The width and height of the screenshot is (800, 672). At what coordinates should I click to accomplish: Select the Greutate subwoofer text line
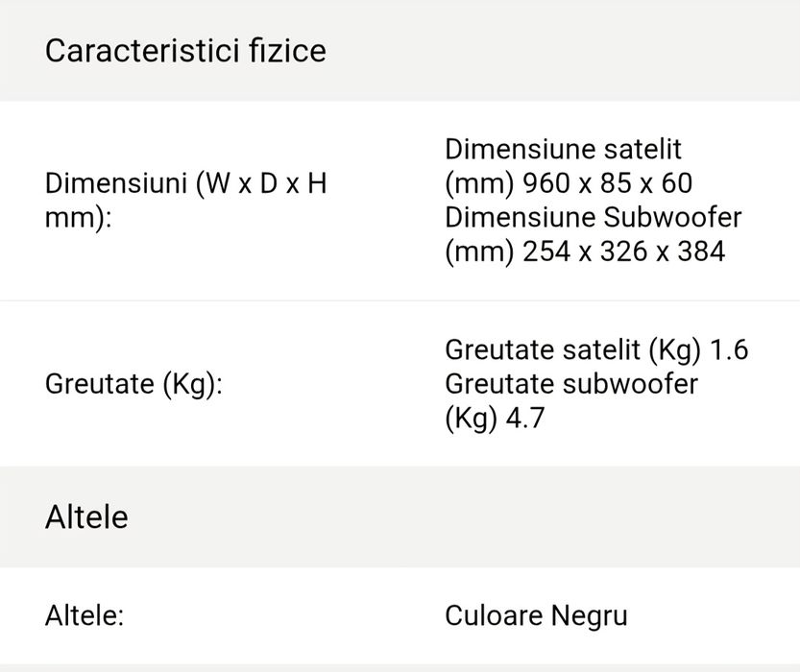tap(571, 384)
